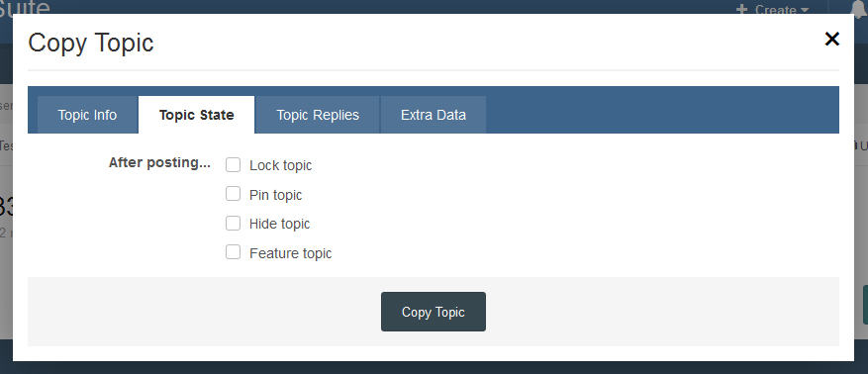Image resolution: width=868 pixels, height=374 pixels.
Task: Expand the Create dropdown arrow
Action: coord(805,10)
